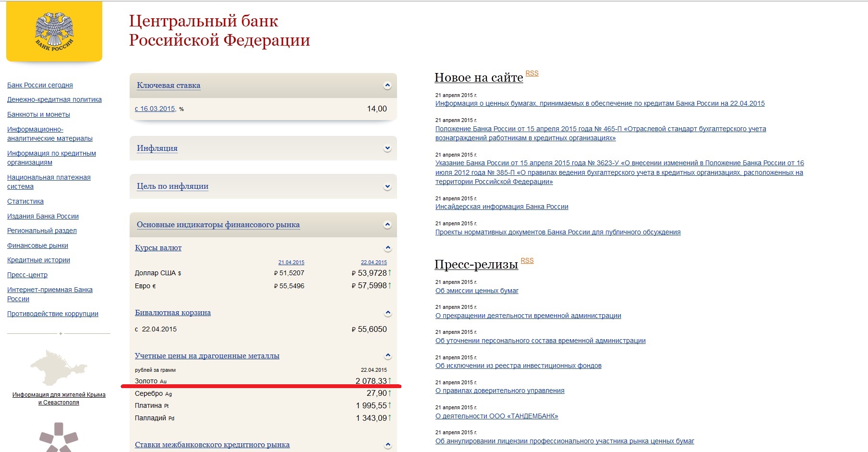This screenshot has height=452, width=868.
Task: Collapse the Ставки межбанковского кредитного рынка arrow
Action: coord(388,445)
